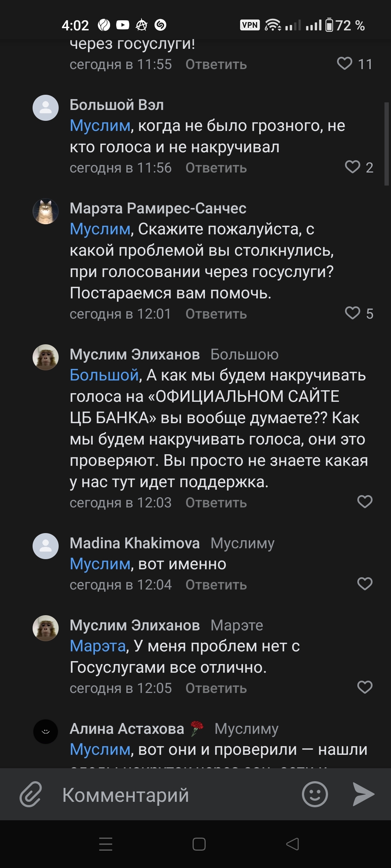Open Madina Khakimova's profile name

coord(135,543)
